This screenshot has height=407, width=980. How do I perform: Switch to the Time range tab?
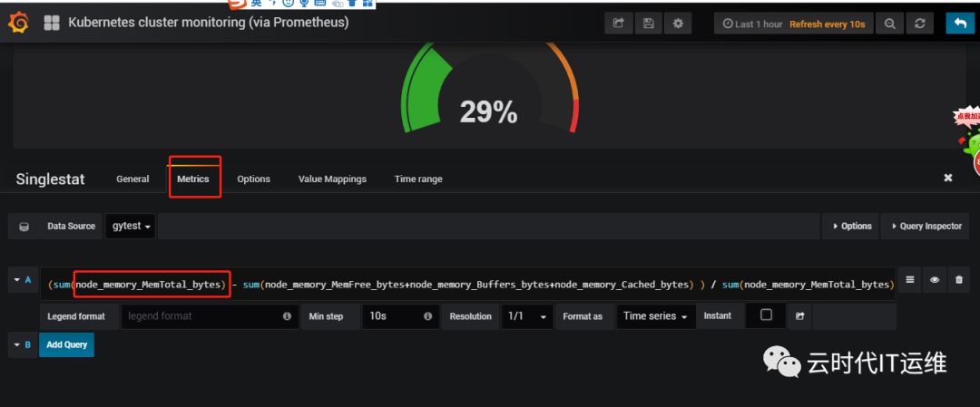(x=418, y=179)
